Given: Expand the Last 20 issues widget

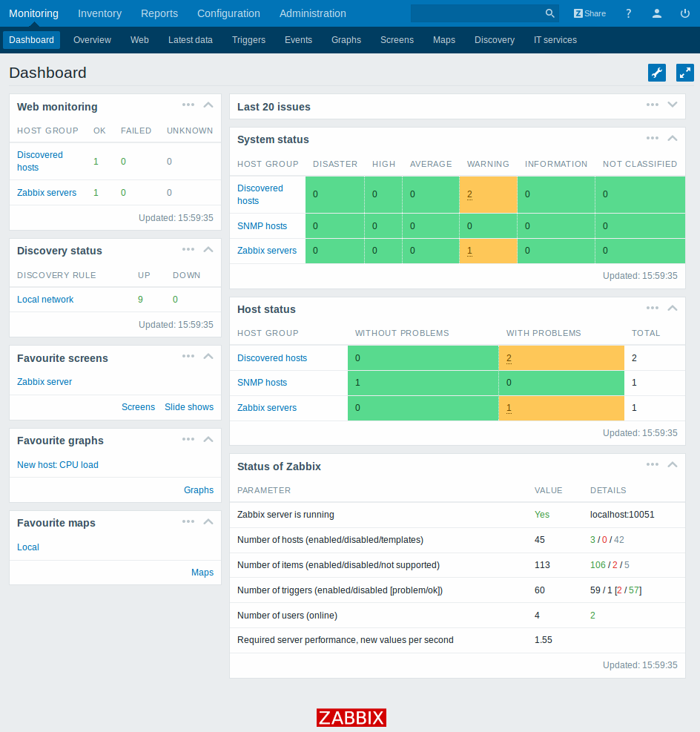Looking at the screenshot, I should 673,105.
